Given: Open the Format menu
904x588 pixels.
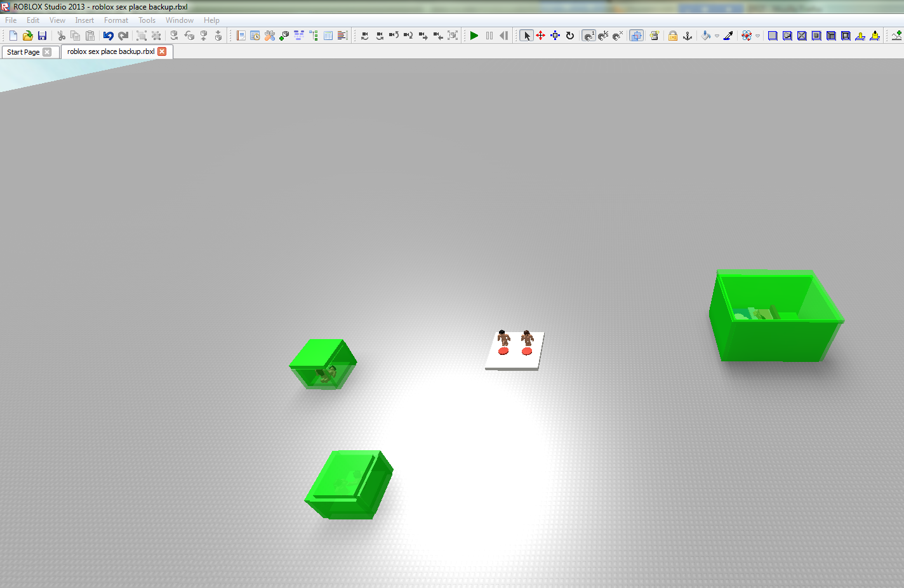Looking at the screenshot, I should click(116, 20).
